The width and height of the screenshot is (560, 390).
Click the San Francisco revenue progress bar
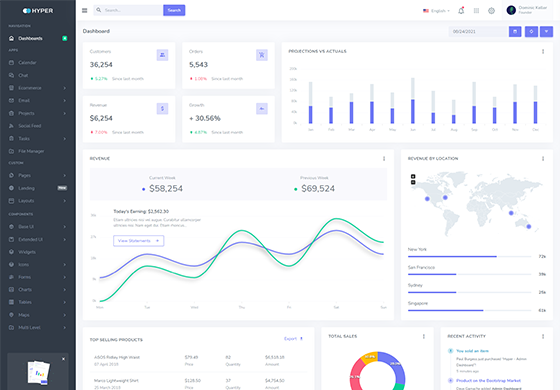tap(469, 274)
